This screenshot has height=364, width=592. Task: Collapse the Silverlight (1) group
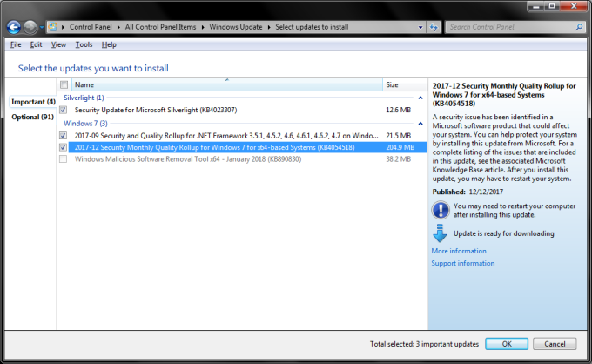point(420,98)
